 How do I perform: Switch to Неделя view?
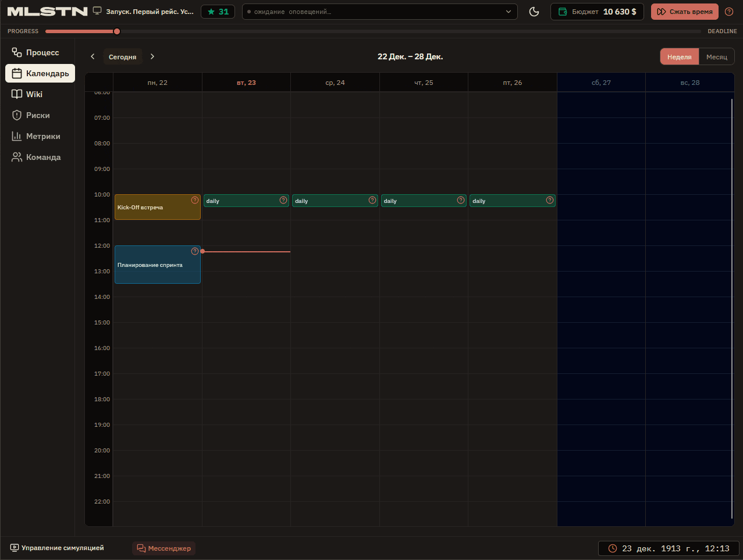[680, 57]
